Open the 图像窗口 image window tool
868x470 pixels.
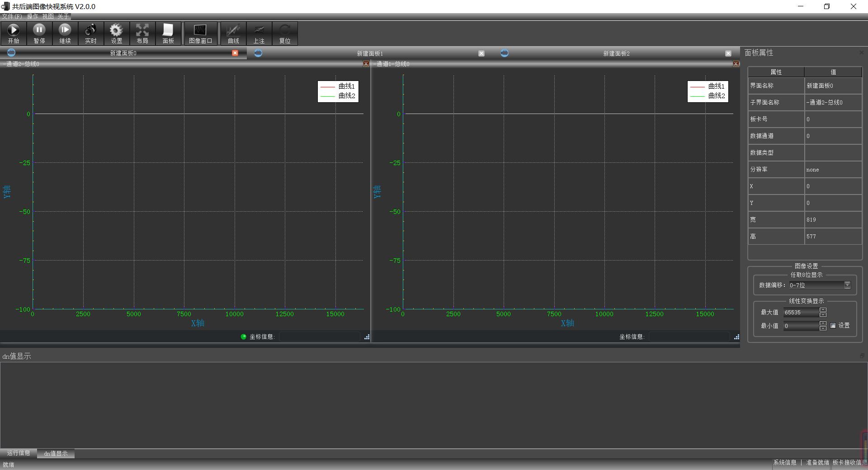point(200,33)
